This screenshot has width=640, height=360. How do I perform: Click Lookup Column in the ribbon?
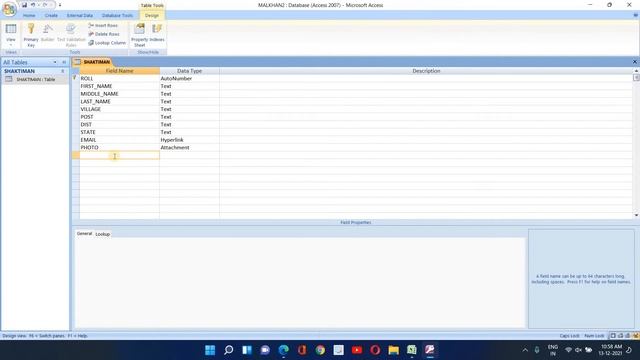(107, 42)
